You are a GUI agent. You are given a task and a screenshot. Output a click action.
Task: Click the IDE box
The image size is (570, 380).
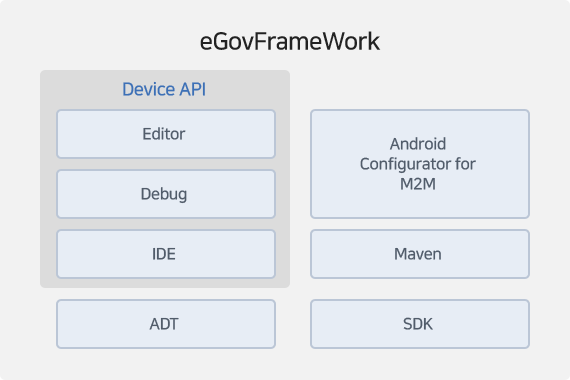[x=166, y=254]
